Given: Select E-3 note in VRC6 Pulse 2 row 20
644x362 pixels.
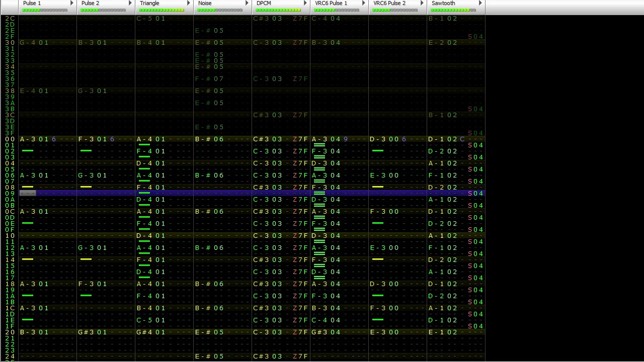Looking at the screenshot, I should click(x=377, y=332).
